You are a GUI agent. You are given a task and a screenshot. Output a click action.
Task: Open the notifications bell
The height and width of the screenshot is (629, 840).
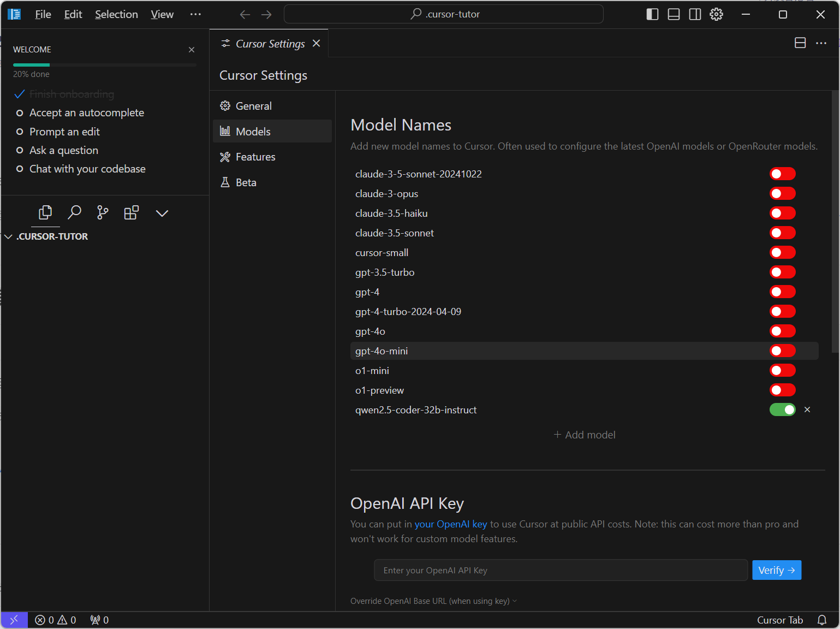tap(822, 620)
